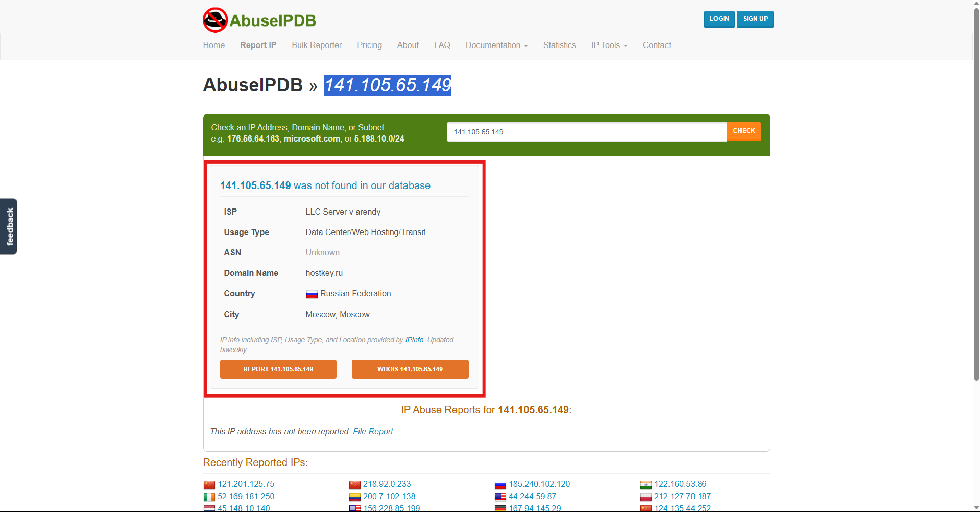Click China flag beside 121.201.125.75
Screen dimensions: 980x512
pos(209,484)
